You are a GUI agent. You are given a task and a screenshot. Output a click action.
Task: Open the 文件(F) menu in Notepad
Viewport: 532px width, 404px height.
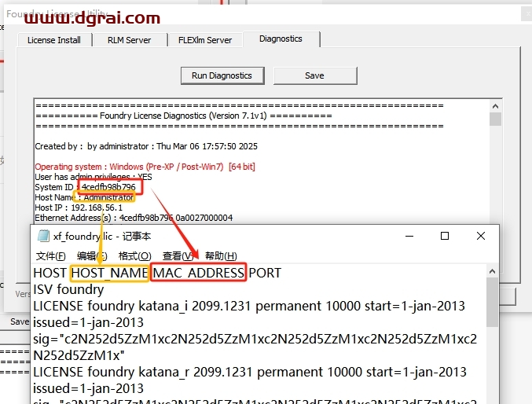(50, 255)
